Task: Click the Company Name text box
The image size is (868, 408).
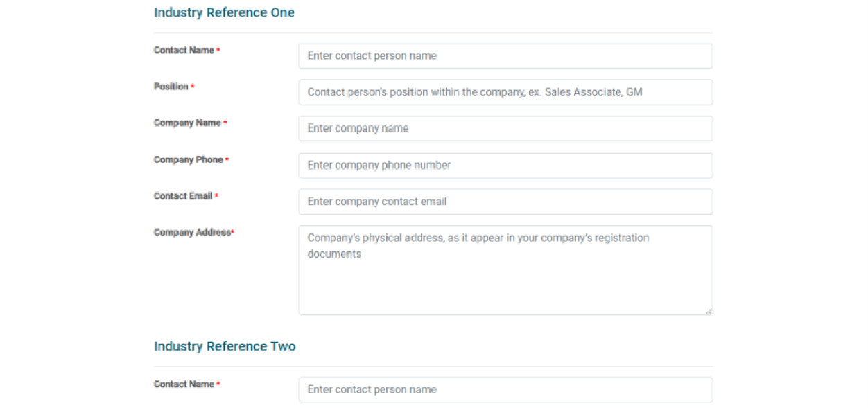Action: 505,128
